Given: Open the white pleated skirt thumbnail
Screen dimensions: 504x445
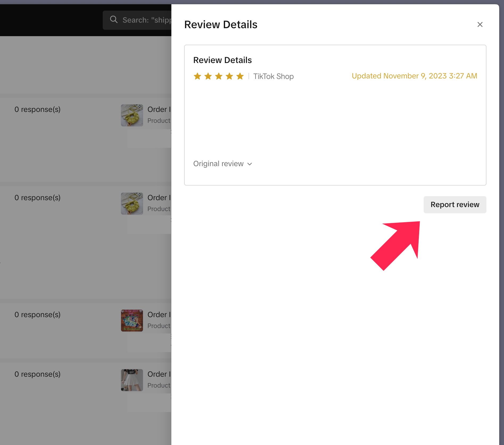Looking at the screenshot, I should pos(132,380).
